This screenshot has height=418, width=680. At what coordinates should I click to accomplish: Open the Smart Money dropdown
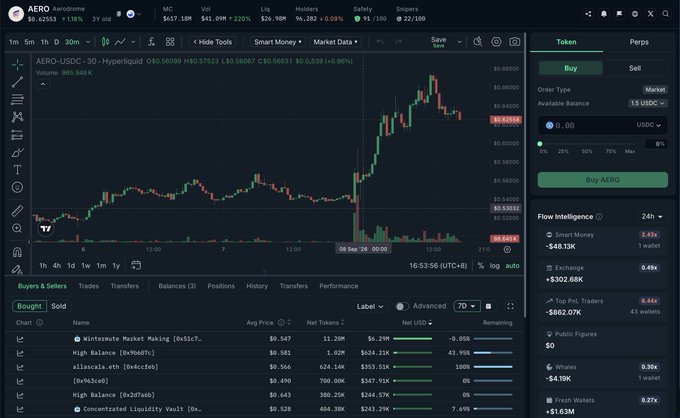278,42
